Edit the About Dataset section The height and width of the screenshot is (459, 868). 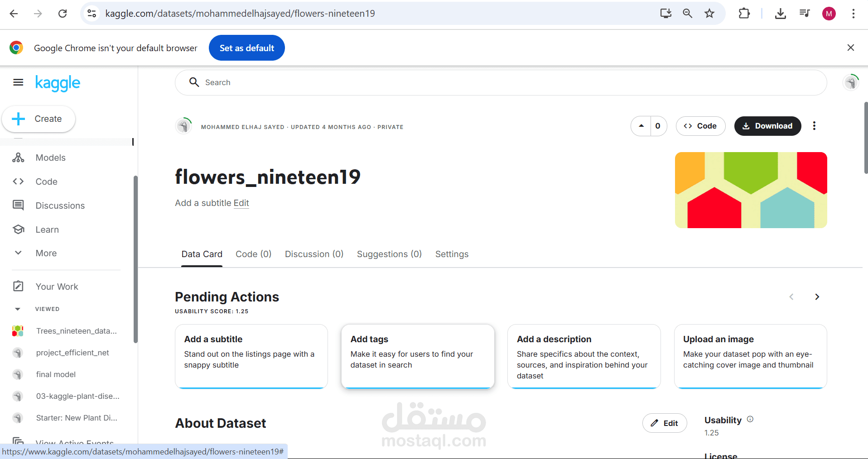tap(665, 423)
